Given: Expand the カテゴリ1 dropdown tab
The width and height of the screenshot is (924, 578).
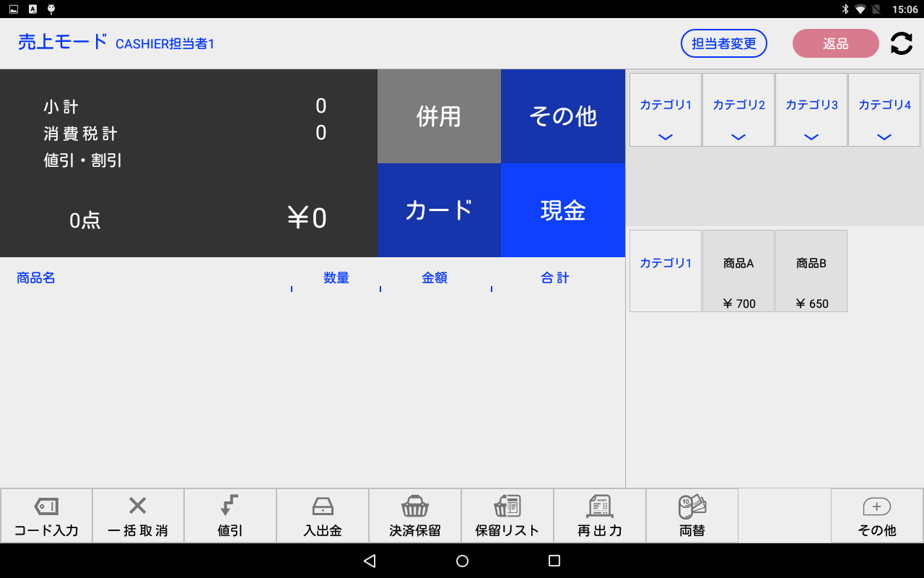Looking at the screenshot, I should tap(666, 110).
